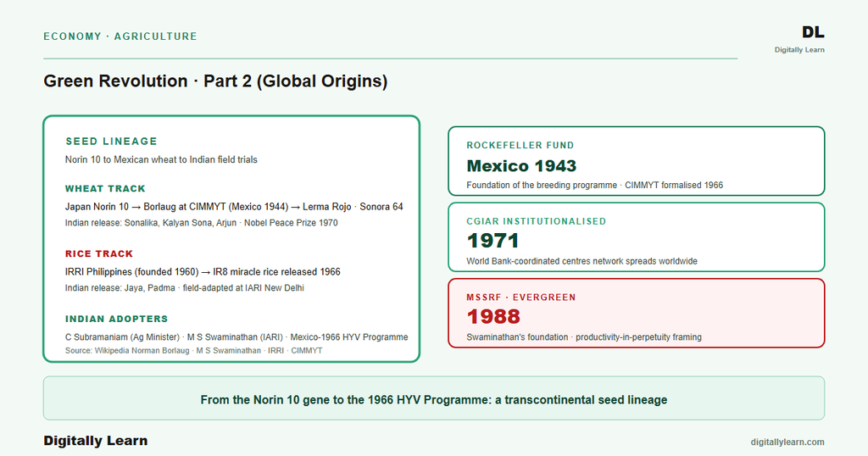Select the red '1988' headline number
The height and width of the screenshot is (456, 868).
493,317
